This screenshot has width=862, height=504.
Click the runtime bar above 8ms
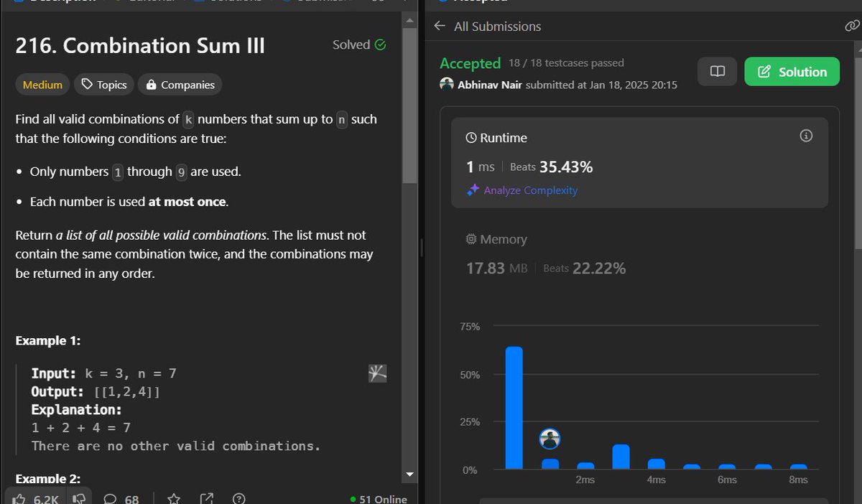tap(799, 467)
